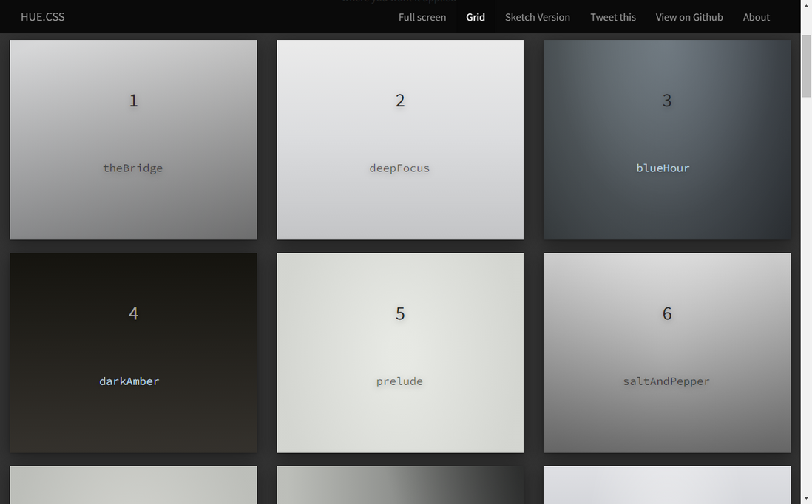Select the prelude gradient swatch
The width and height of the screenshot is (812, 504).
click(400, 353)
